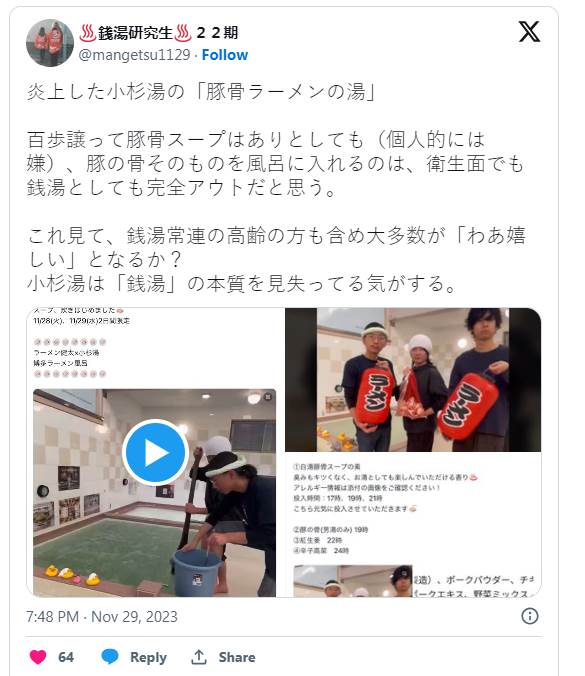
Task: Open the left video screenshot of bathhouse
Action: click(x=154, y=493)
